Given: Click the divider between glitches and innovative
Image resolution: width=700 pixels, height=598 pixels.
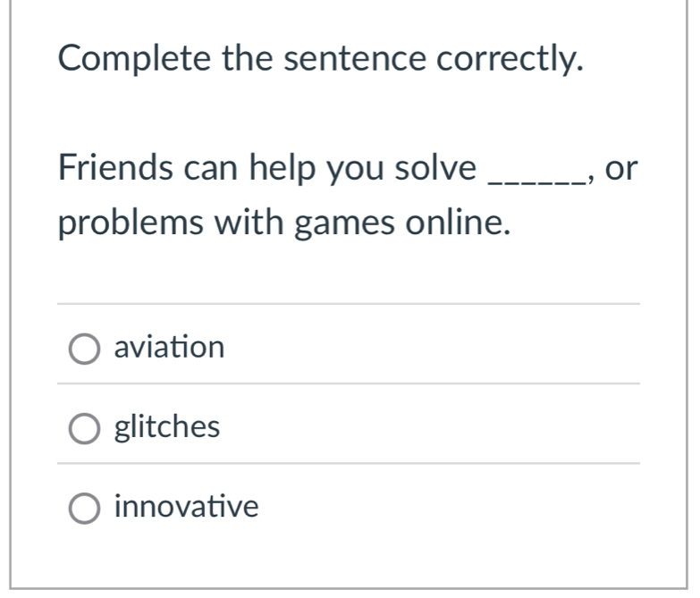Looking at the screenshot, I should [349, 464].
